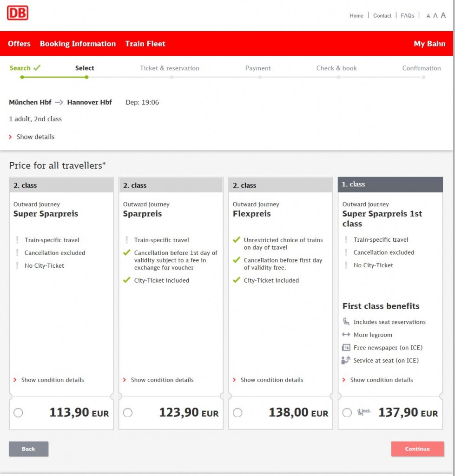Select the largest font size A
Image resolution: width=455 pixels, height=476 pixels.
[443, 15]
